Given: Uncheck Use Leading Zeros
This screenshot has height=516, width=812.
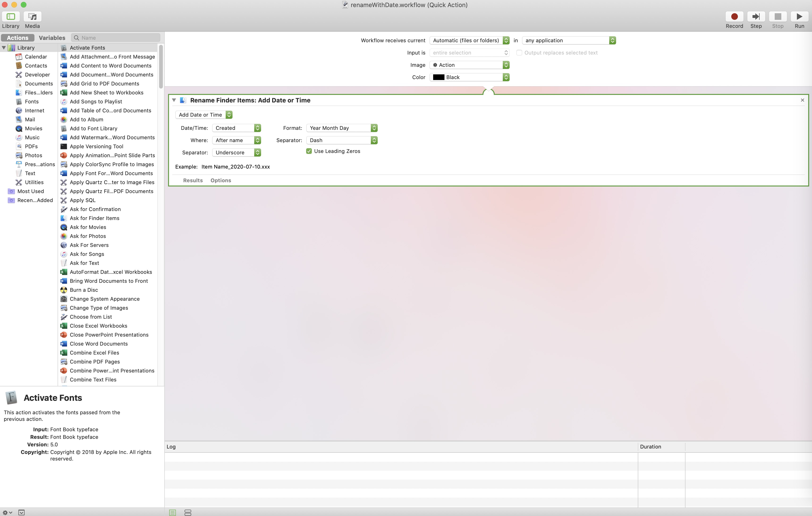Looking at the screenshot, I should pos(309,151).
